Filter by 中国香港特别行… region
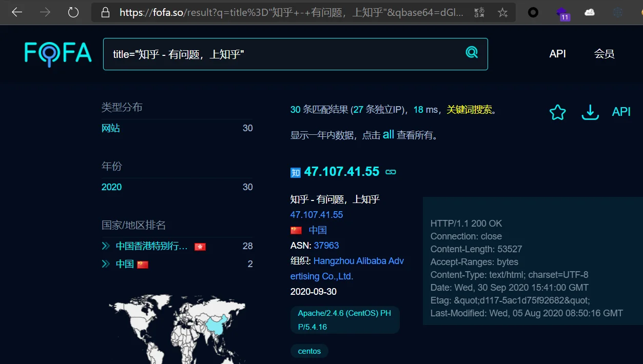643x364 pixels. click(151, 246)
